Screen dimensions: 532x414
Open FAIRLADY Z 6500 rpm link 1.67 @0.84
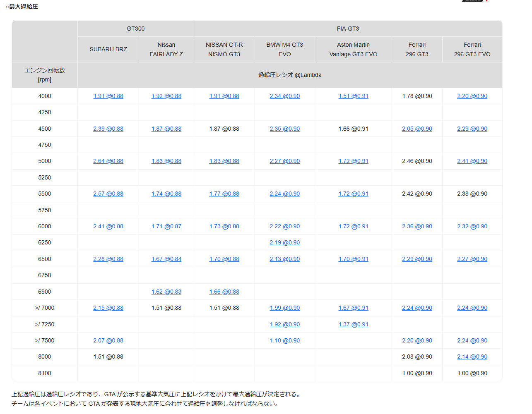(x=166, y=259)
